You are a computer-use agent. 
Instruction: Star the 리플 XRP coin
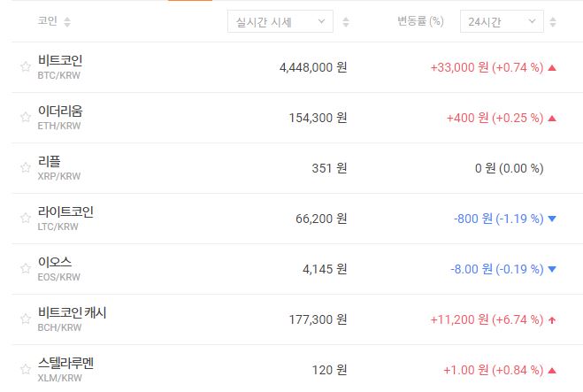26,168
